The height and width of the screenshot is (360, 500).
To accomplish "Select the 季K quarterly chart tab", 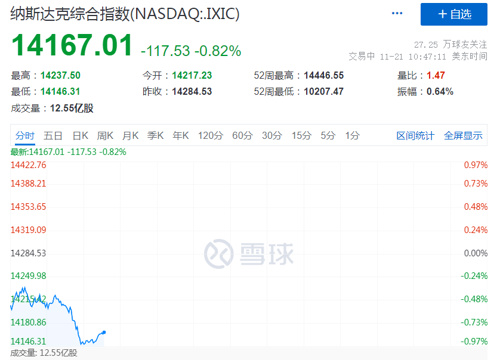I will [x=155, y=136].
